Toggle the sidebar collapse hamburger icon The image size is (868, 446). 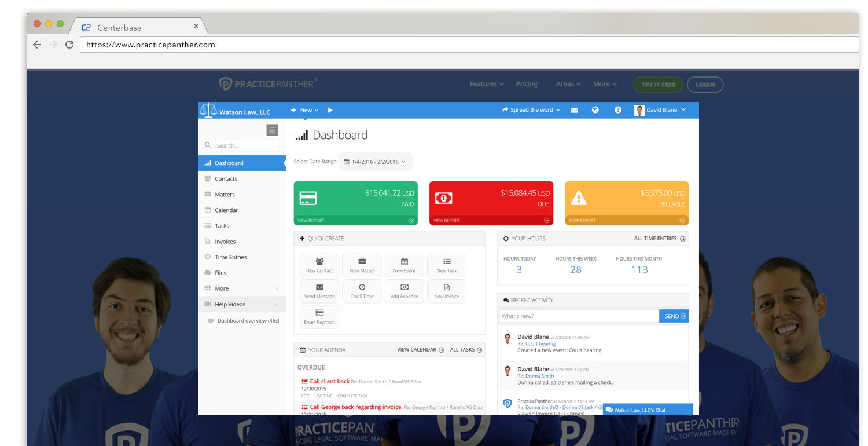coord(272,130)
